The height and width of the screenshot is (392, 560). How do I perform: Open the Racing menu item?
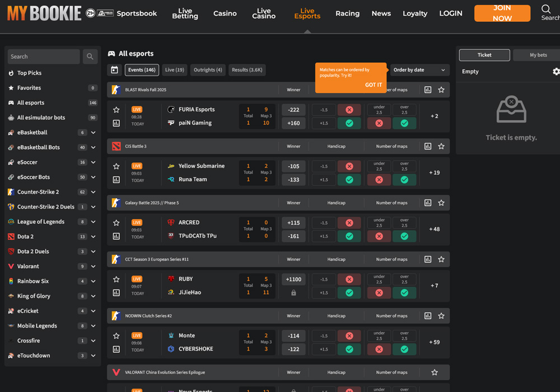348,13
